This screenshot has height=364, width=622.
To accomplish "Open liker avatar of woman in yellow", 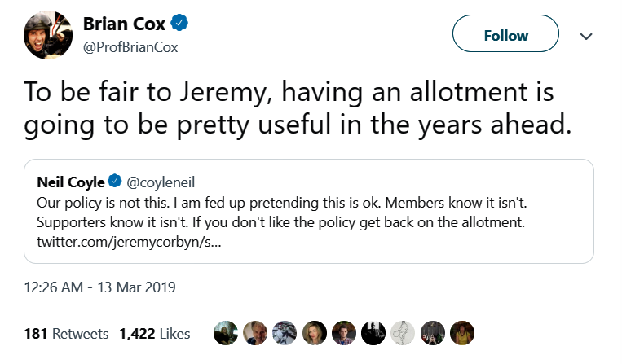I will [x=461, y=332].
